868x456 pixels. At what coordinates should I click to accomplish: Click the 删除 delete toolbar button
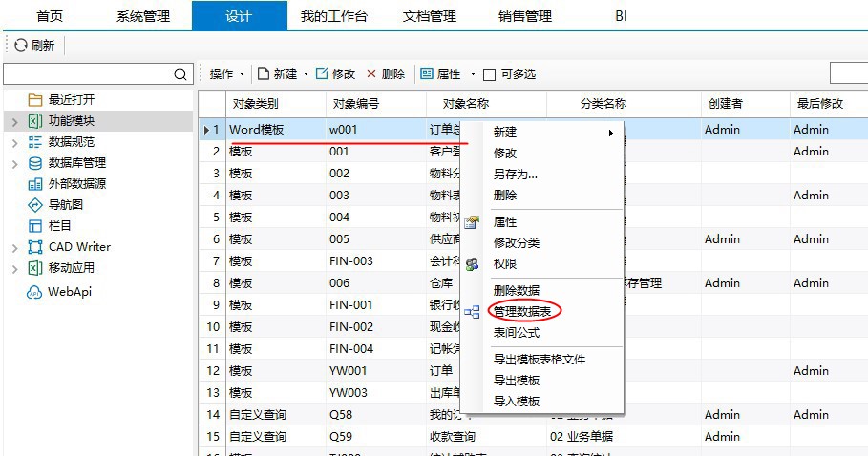[386, 73]
